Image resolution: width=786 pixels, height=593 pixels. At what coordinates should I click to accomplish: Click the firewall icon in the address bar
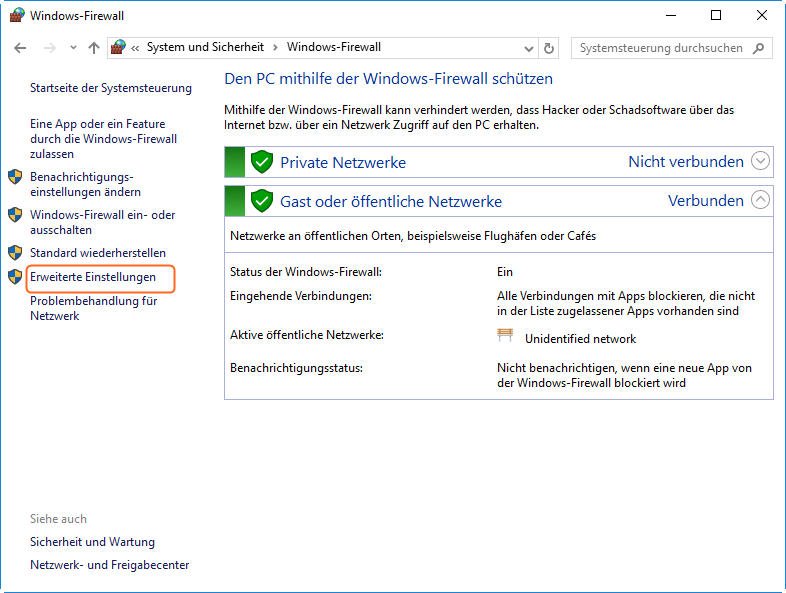118,47
